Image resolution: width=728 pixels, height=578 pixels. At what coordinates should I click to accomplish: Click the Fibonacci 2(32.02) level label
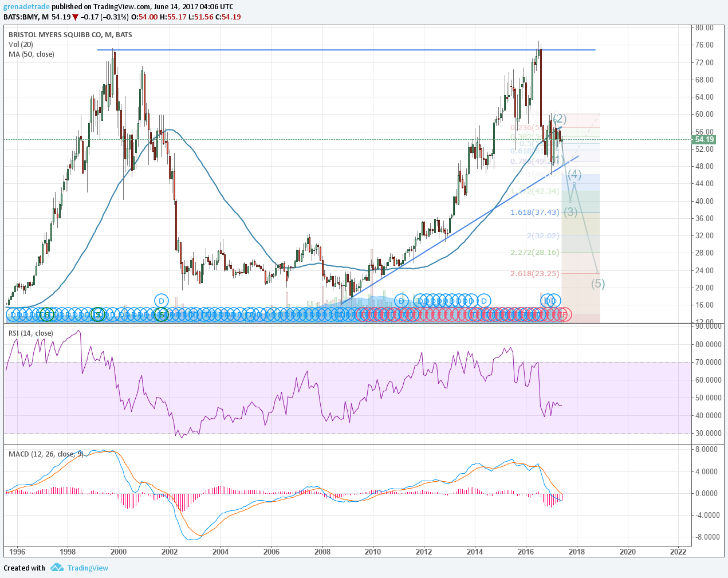coord(543,236)
